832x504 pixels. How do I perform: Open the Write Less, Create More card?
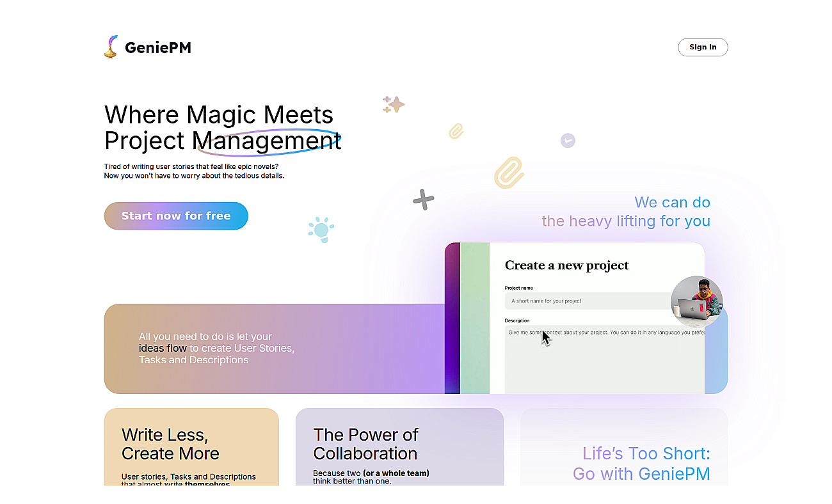coord(191,446)
